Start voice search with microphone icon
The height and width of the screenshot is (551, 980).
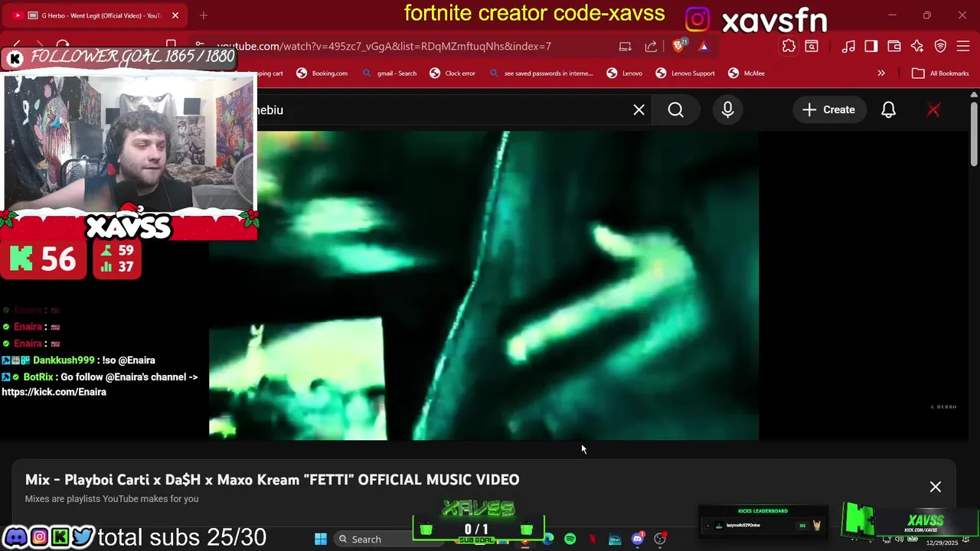tap(727, 110)
